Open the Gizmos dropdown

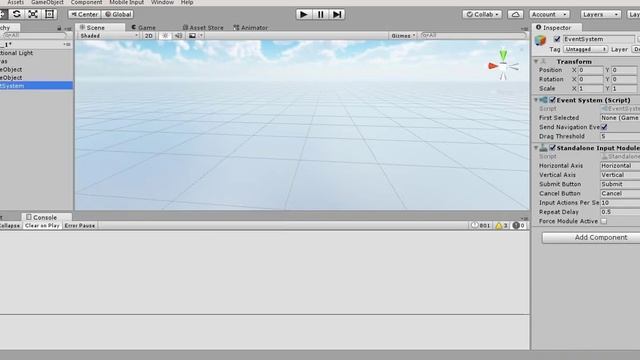click(403, 36)
